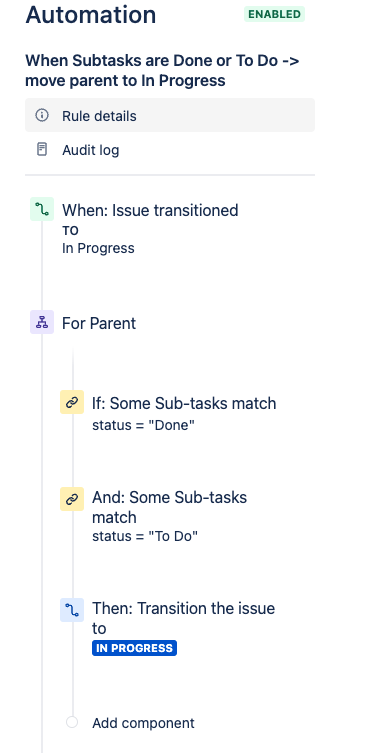The width and height of the screenshot is (367, 753).
Task: Click the Add component circle marker
Action: [72, 722]
